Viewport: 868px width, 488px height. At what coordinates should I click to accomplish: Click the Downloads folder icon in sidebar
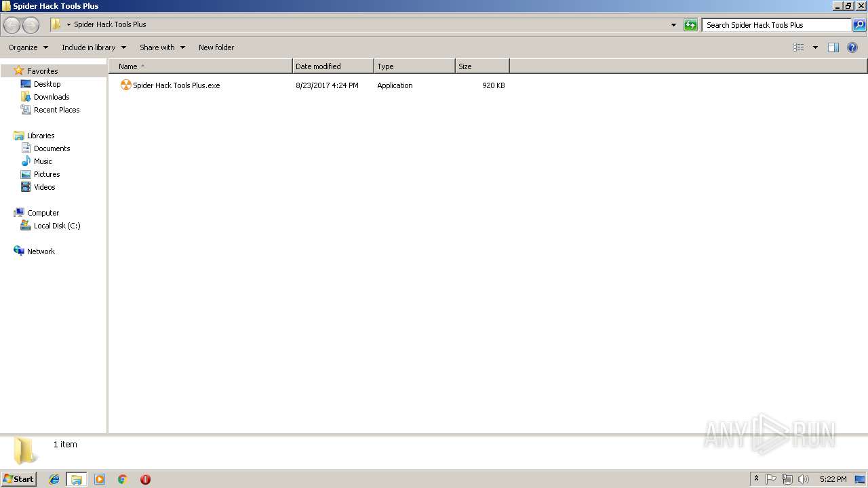pos(26,97)
